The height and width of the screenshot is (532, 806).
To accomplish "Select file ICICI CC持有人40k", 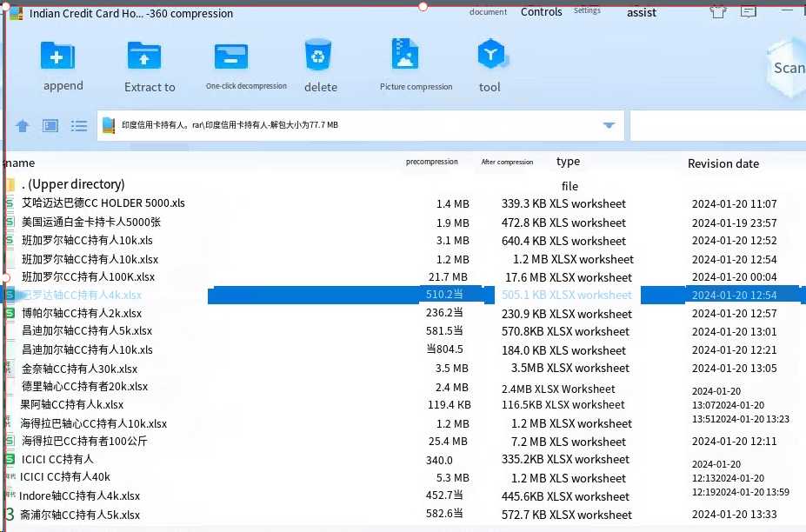I will tap(64, 477).
